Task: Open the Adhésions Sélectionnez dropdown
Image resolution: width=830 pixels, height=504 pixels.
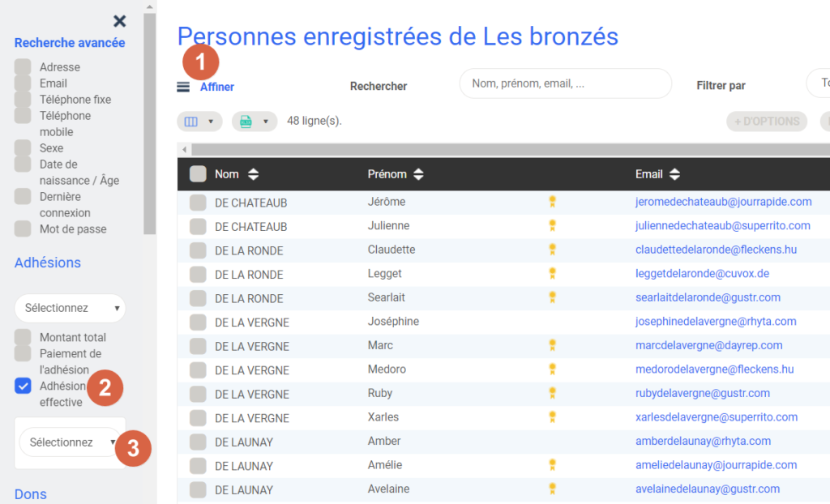Action: 70,308
